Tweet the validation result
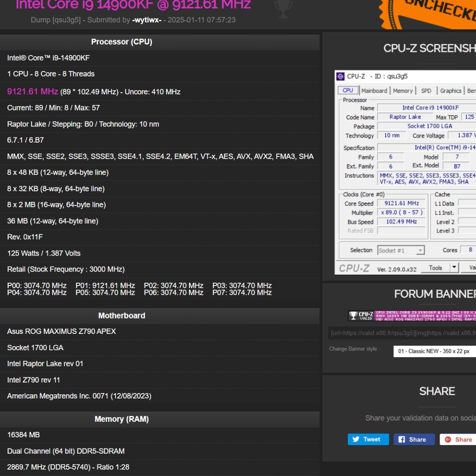This screenshot has width=476, height=476. pyautogui.click(x=368, y=439)
